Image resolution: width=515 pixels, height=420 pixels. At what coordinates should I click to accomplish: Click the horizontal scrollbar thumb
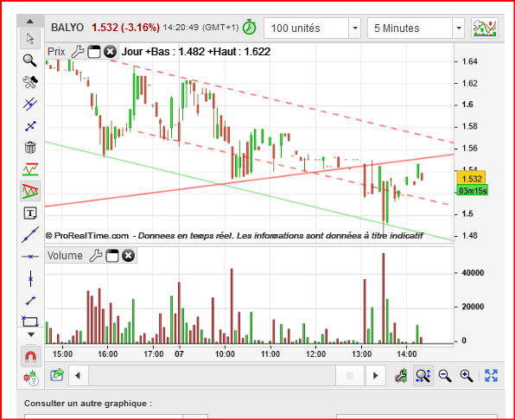point(349,375)
